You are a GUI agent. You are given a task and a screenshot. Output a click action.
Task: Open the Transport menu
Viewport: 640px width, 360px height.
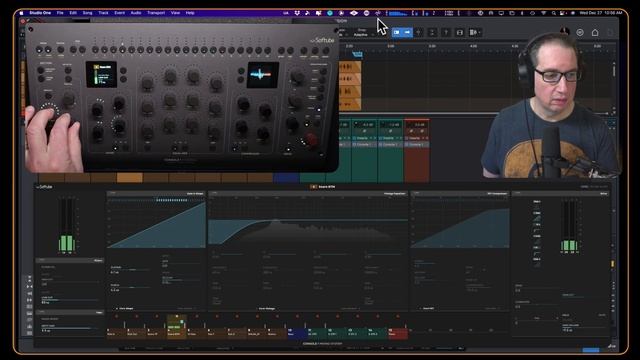pyautogui.click(x=156, y=13)
